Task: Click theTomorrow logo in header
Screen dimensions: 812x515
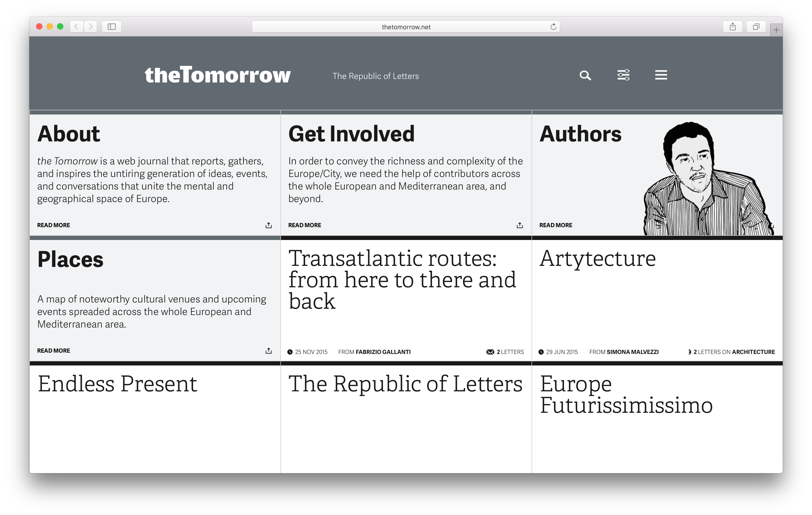Action: click(x=217, y=75)
